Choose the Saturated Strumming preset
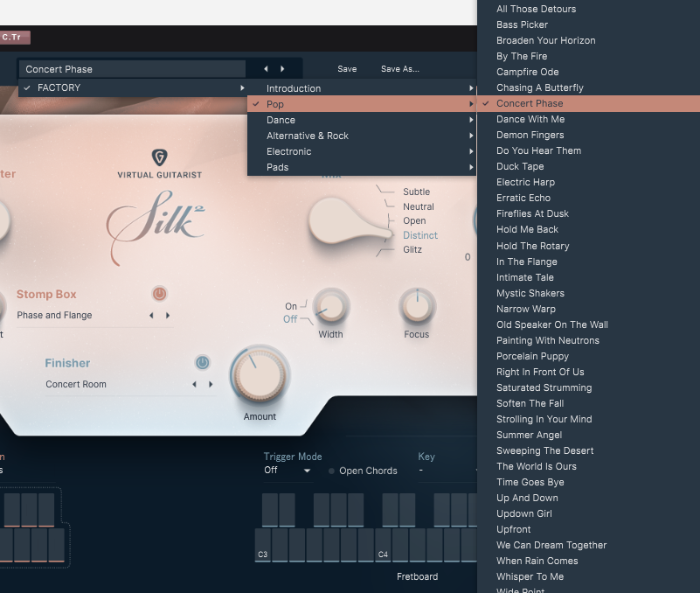700x593 pixels. [588, 387]
